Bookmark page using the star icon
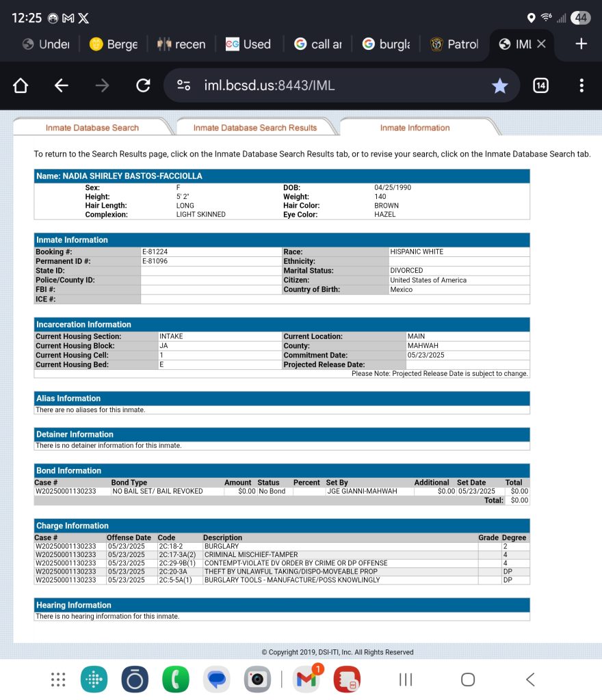602x700 pixels. [x=500, y=85]
